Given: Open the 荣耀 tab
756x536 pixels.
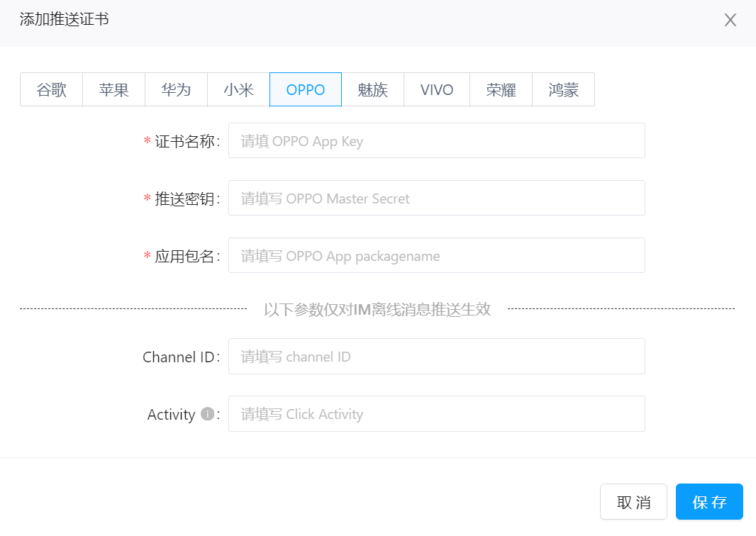Looking at the screenshot, I should coord(501,90).
